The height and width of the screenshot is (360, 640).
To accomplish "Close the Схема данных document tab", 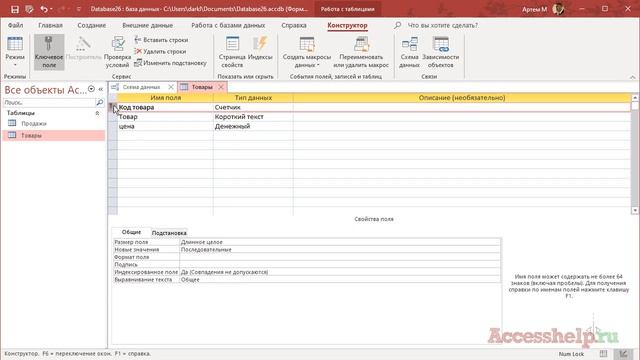I will [171, 87].
